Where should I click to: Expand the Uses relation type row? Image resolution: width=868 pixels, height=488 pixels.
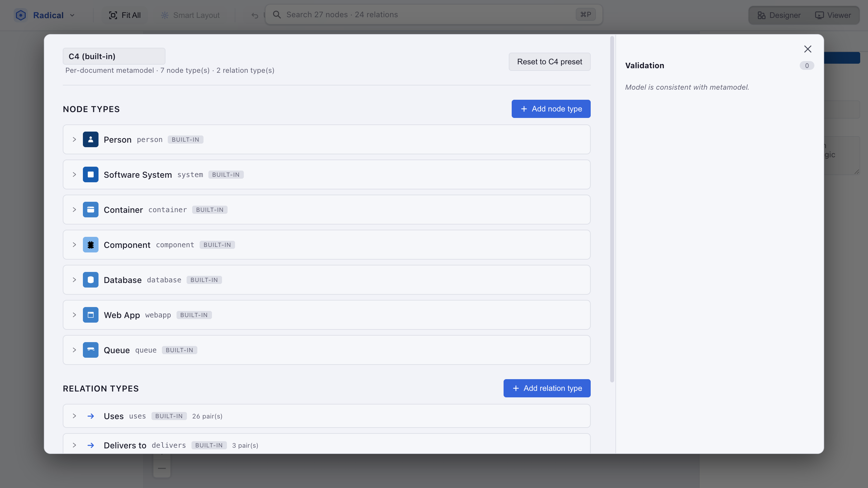(74, 416)
